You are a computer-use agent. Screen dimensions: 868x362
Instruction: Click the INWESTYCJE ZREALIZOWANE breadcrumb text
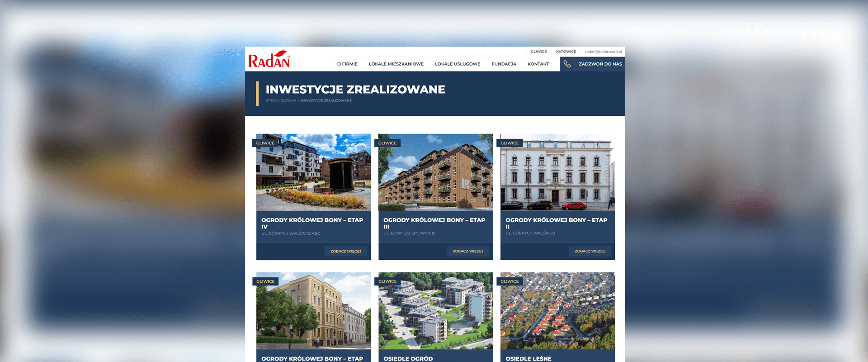pos(326,100)
